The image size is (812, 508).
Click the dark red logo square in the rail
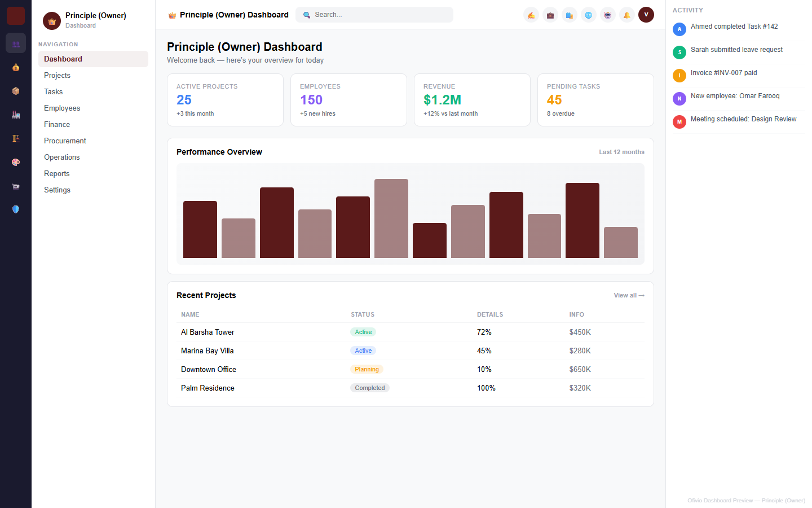pyautogui.click(x=16, y=16)
